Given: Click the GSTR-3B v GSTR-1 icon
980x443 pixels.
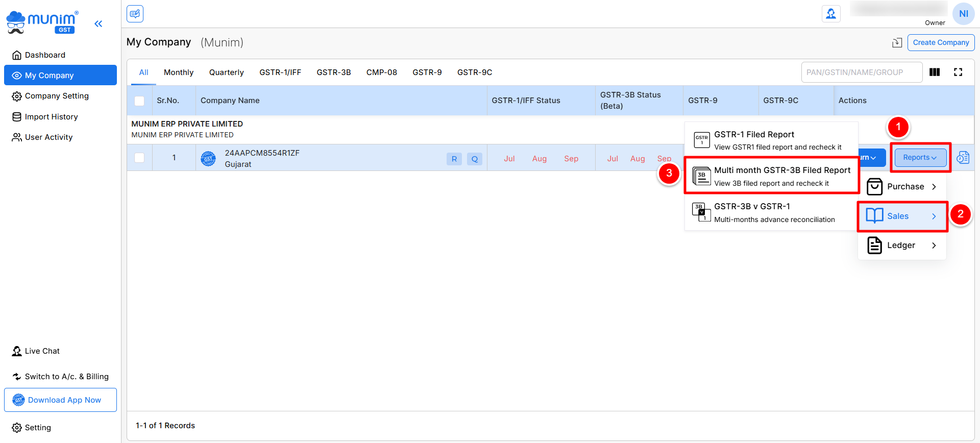Looking at the screenshot, I should coord(701,212).
